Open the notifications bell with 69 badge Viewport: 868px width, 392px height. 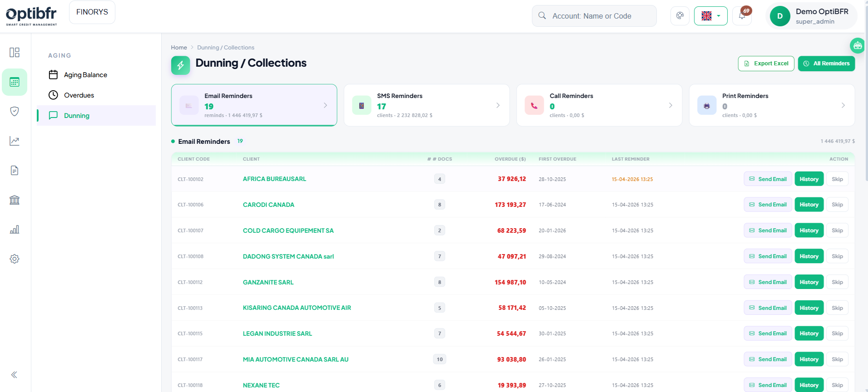742,16
